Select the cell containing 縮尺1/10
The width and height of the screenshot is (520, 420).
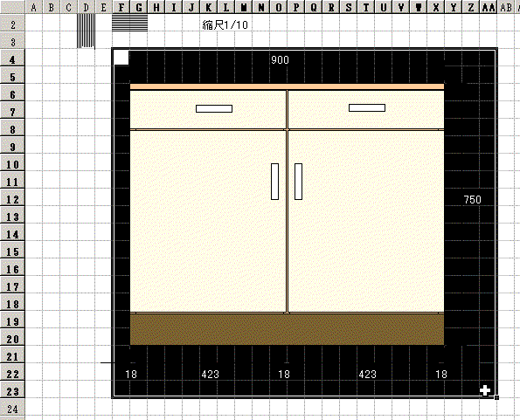click(x=225, y=24)
